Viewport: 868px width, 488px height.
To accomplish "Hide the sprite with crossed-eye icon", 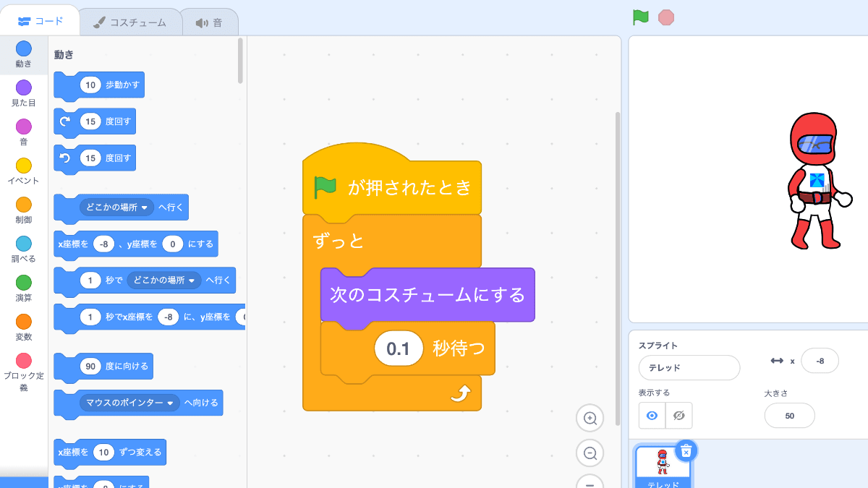I will click(x=678, y=416).
